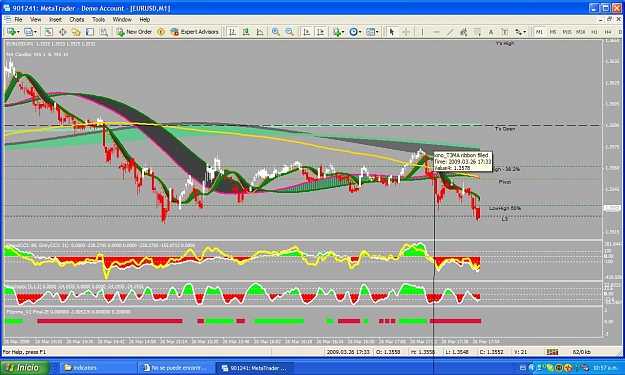Click the T's Open level label
This screenshot has height=375, width=625.
(505, 129)
